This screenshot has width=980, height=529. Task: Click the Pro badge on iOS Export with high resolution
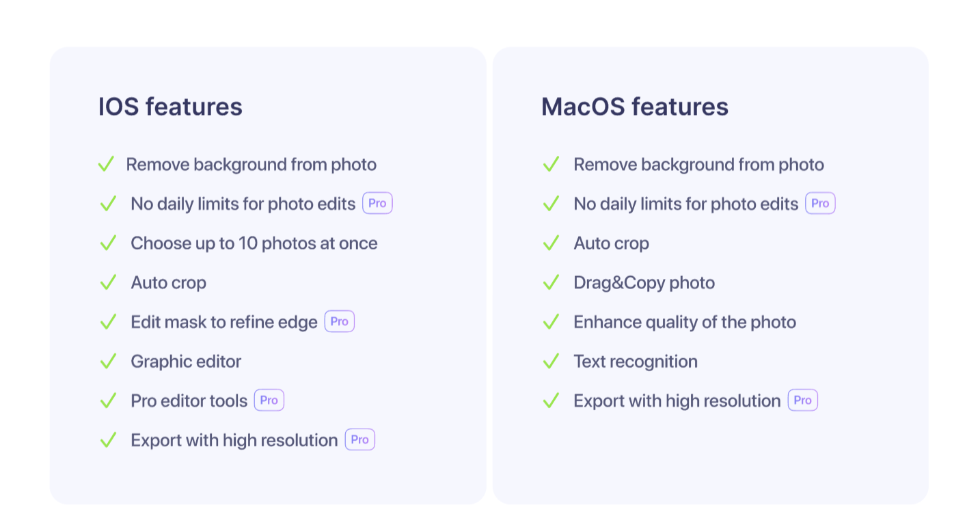(359, 439)
